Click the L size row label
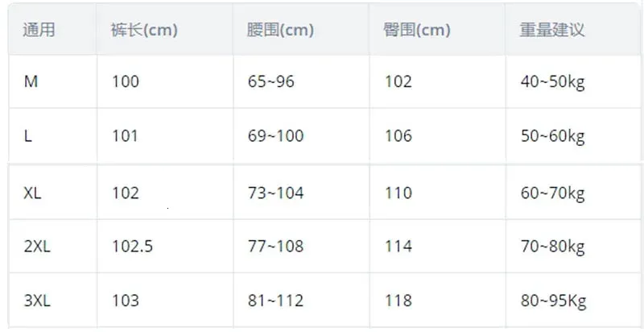The width and height of the screenshot is (644, 332). click(28, 136)
